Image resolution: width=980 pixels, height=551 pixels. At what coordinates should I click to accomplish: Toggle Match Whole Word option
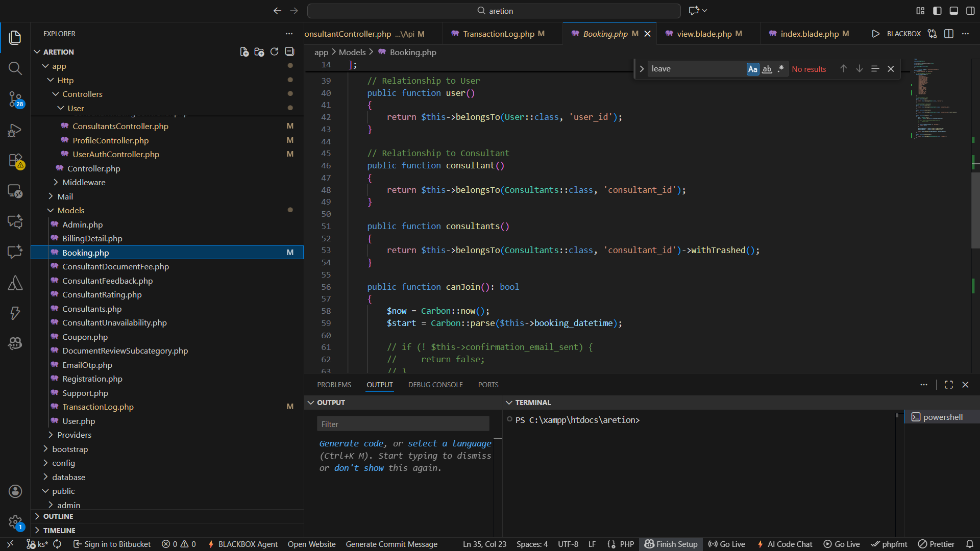click(x=767, y=69)
